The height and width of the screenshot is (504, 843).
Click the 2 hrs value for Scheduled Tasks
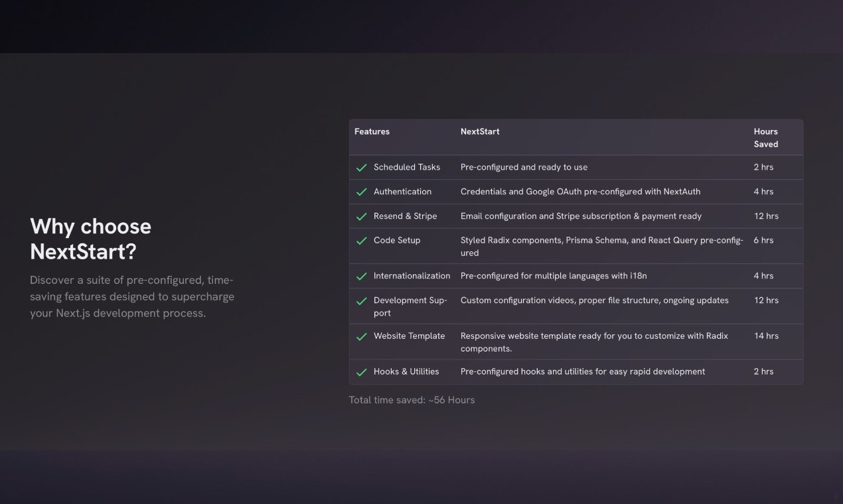763,167
